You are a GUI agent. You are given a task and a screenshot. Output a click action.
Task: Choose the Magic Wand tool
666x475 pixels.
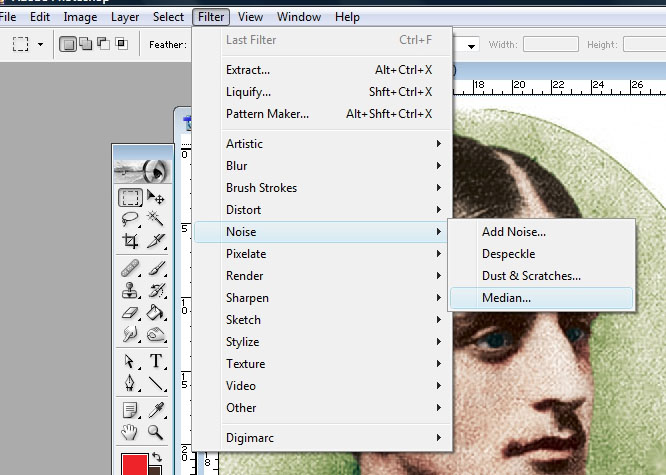click(x=156, y=219)
